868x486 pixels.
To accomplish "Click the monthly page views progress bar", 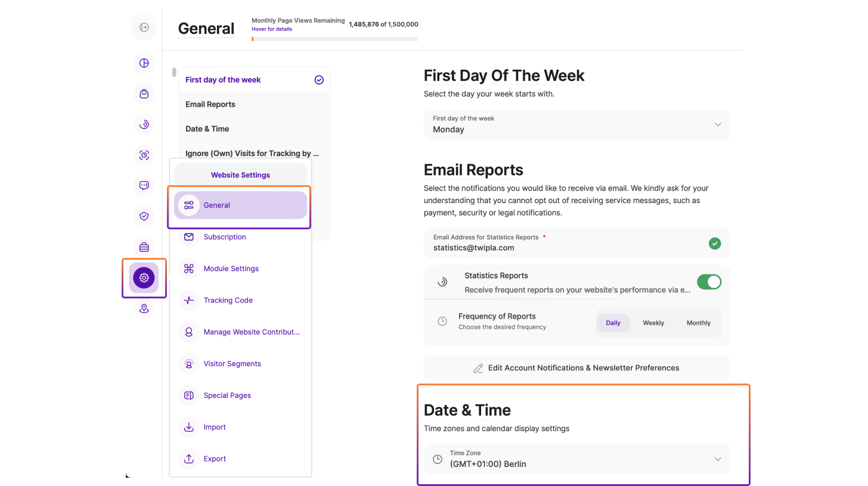I will [x=334, y=39].
